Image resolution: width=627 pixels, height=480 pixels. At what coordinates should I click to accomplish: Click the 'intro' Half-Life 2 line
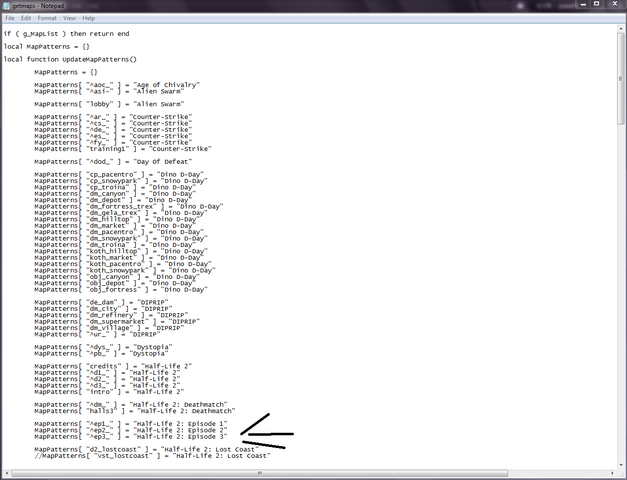click(x=109, y=392)
